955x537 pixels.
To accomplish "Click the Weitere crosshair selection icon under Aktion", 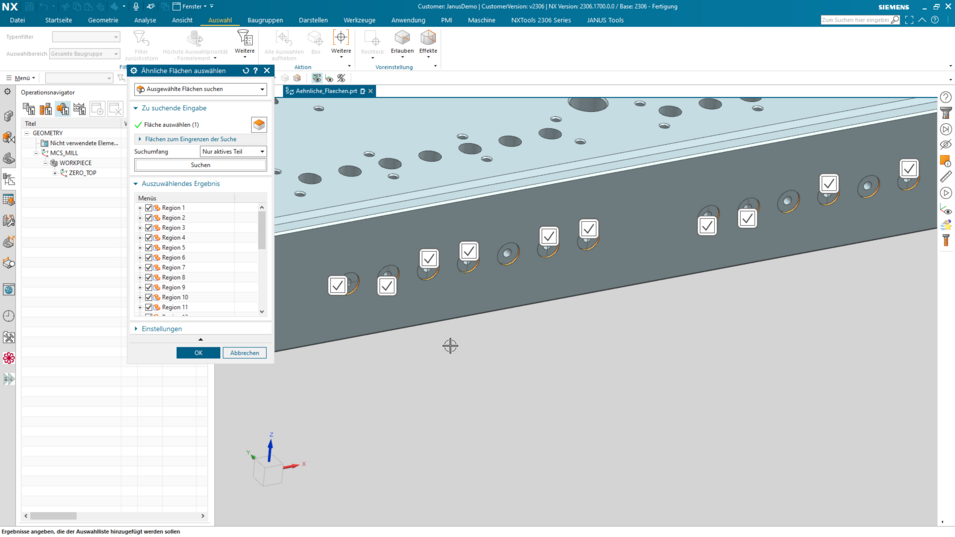I will click(x=341, y=38).
